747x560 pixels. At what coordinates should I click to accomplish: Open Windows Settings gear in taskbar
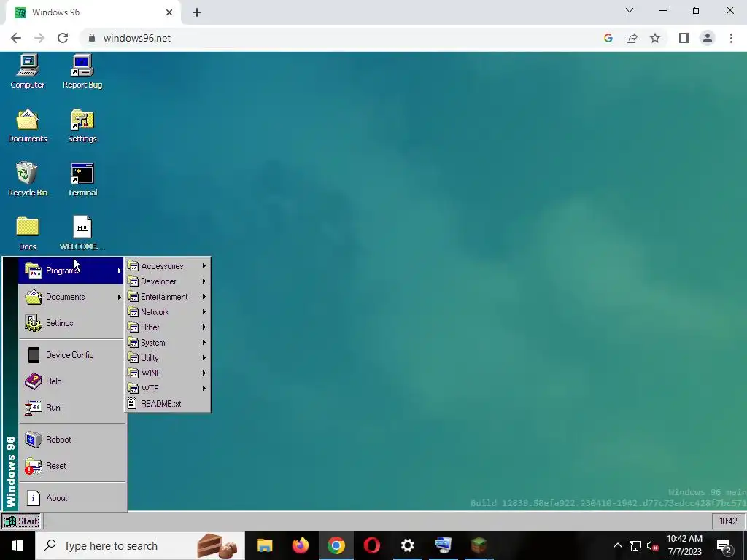407,545
